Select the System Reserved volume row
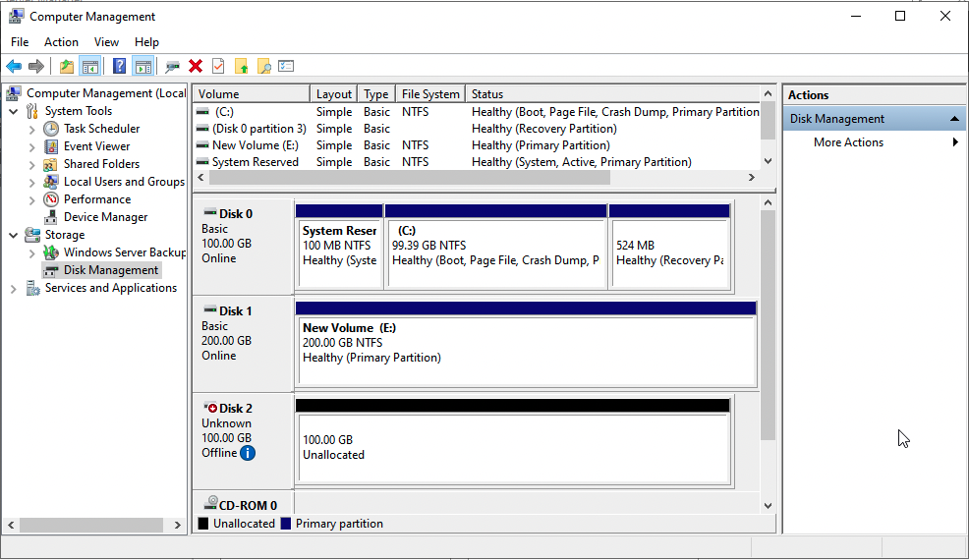The image size is (969, 560). click(477, 162)
